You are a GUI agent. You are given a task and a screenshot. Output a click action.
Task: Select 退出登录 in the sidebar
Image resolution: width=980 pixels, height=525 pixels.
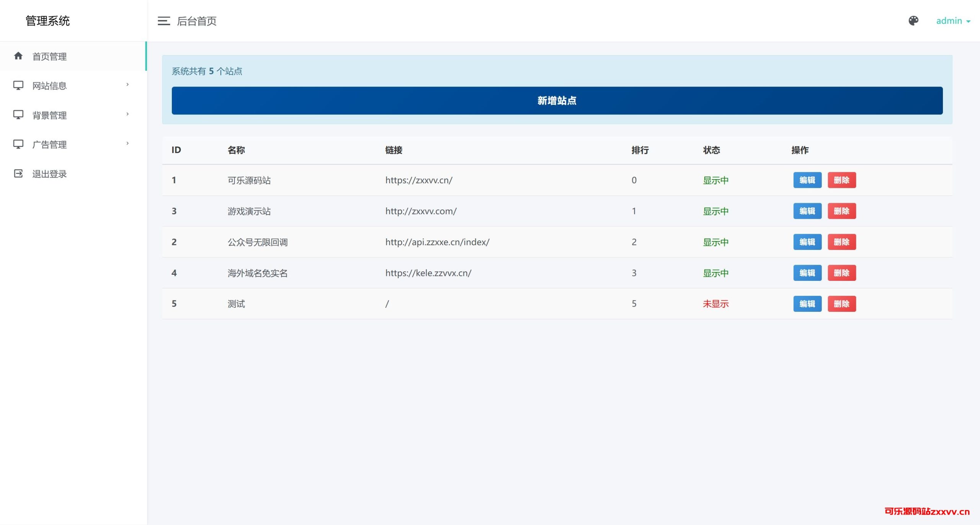tap(50, 174)
